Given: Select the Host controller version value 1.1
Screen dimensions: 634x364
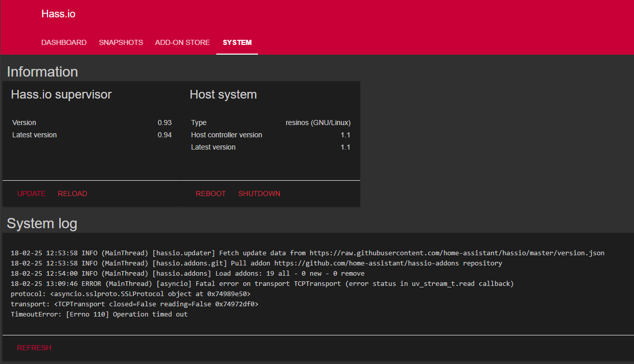Looking at the screenshot, I should click(345, 135).
